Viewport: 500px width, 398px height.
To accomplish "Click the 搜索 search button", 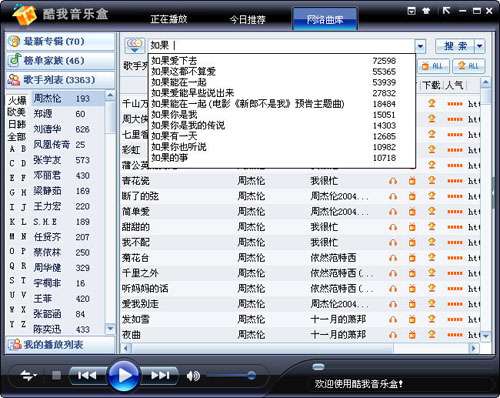I will [455, 46].
